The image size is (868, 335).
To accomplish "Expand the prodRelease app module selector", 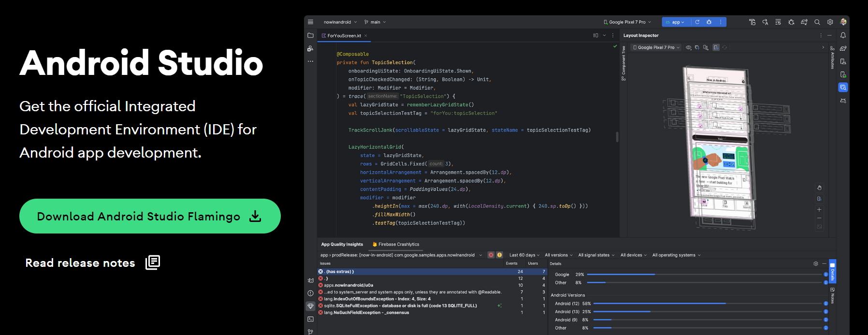I will point(401,255).
